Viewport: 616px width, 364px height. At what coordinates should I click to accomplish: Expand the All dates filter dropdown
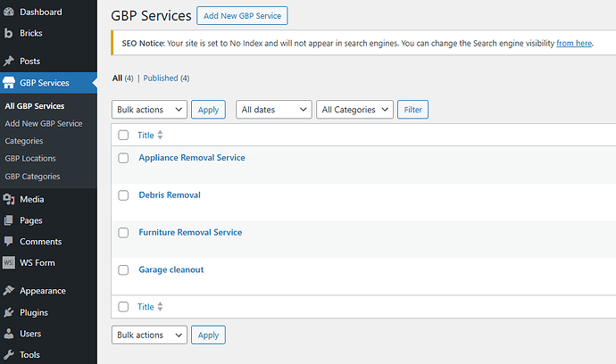273,110
